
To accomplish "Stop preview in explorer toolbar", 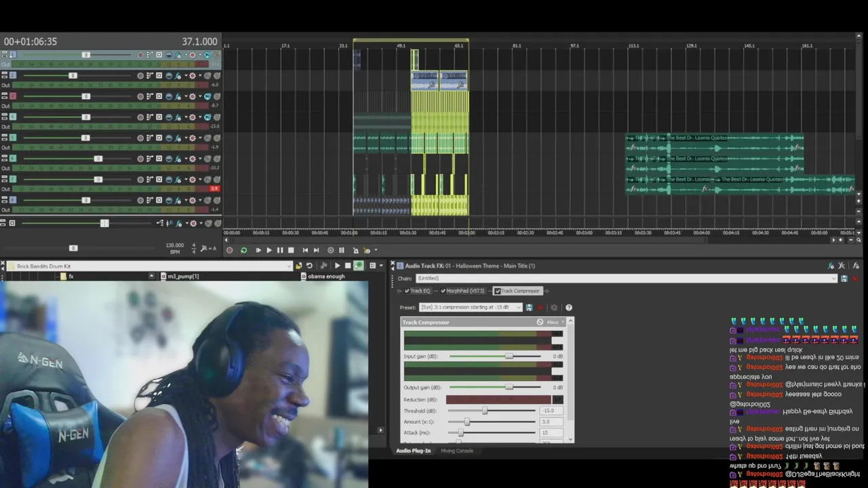I will click(348, 266).
